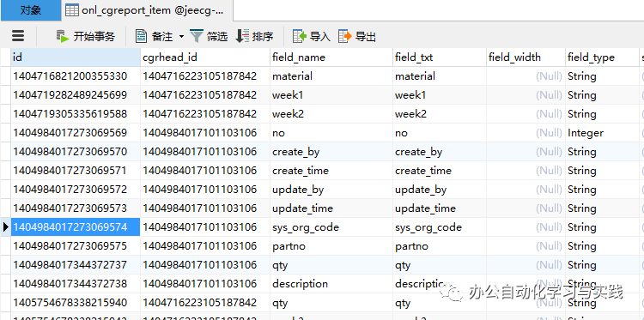This screenshot has width=644, height=320.
Task: Click field_name cell 'no'
Action: [331, 133]
